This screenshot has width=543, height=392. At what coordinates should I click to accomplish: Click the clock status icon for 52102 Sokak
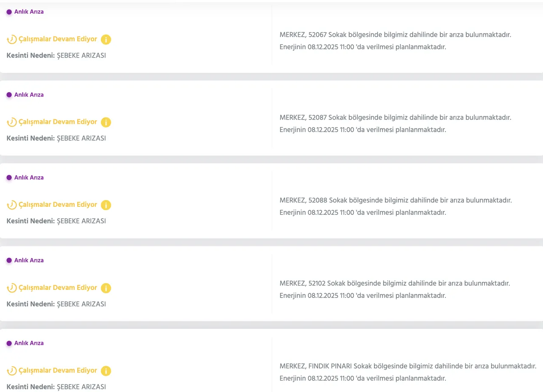[12, 288]
